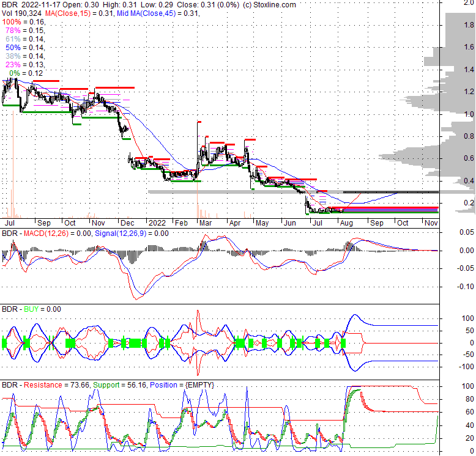Screen dimensions: 476x456
Task: Select the 'Resistance = 73.66' label
Action: [x=57, y=385]
